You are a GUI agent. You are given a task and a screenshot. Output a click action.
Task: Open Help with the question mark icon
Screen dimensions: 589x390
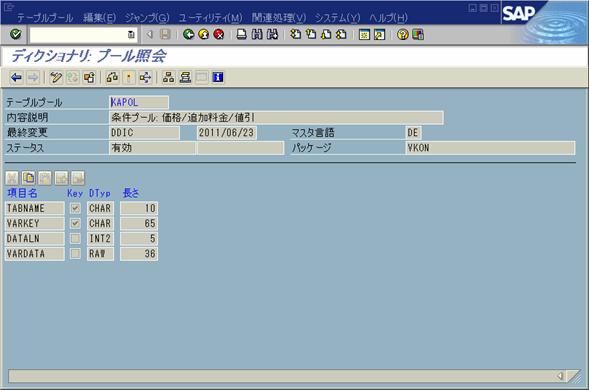coord(402,35)
